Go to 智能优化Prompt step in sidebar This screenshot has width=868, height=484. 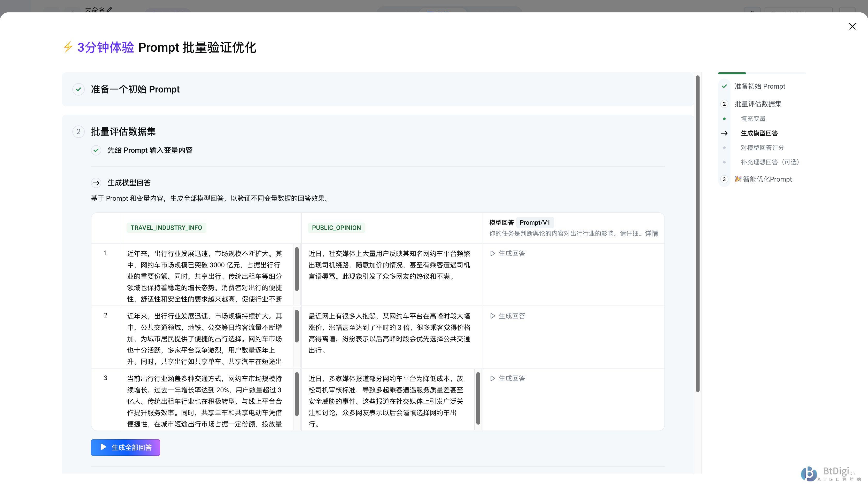(x=767, y=179)
